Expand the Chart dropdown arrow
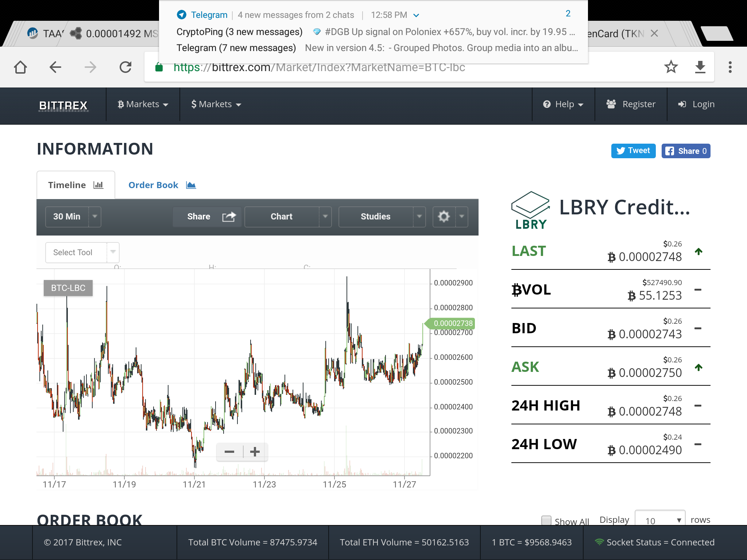The height and width of the screenshot is (560, 747). (x=325, y=217)
